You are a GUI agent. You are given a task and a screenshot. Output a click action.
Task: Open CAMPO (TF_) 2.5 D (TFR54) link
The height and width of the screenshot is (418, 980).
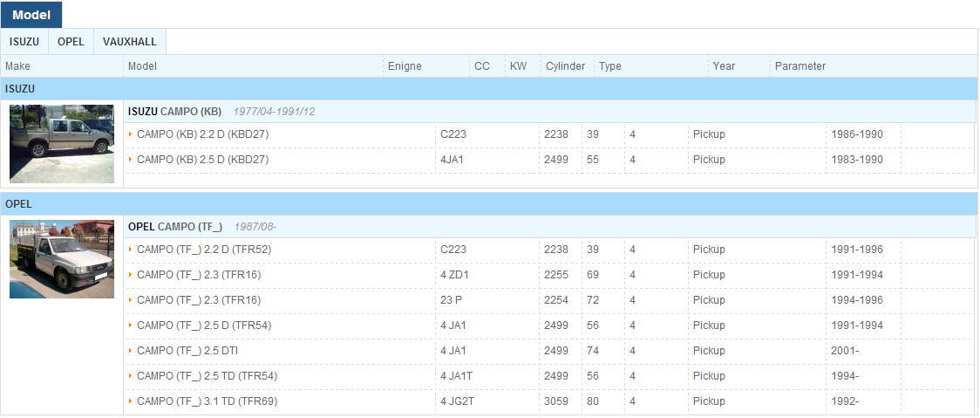click(204, 325)
